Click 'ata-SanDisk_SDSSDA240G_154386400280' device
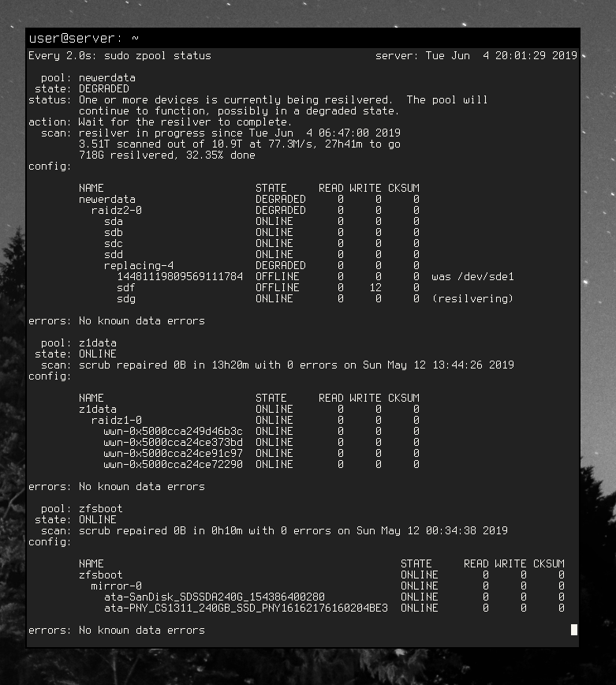616x685 pixels. pos(215,597)
